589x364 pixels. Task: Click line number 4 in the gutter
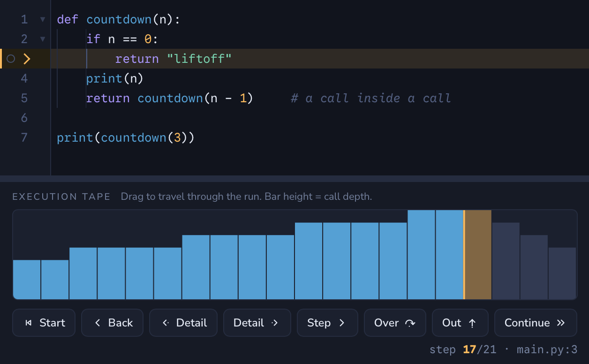(24, 78)
